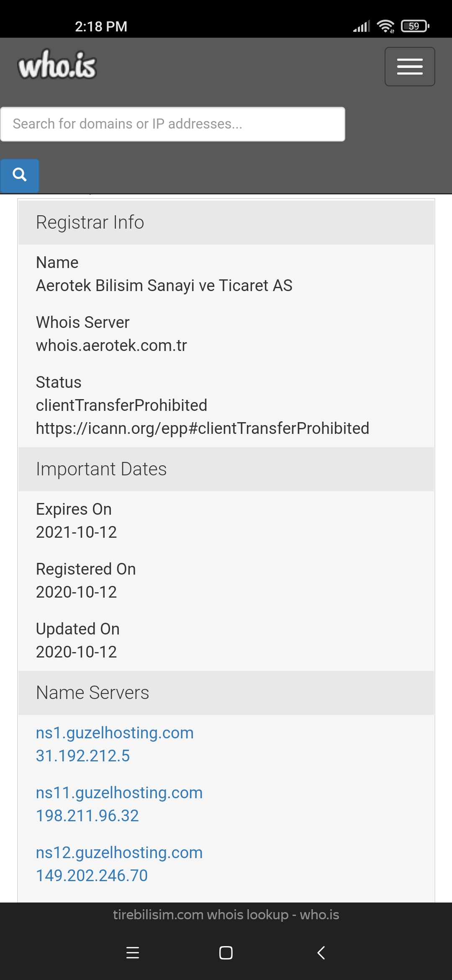Image resolution: width=452 pixels, height=980 pixels.
Task: Tap the Android back arrow
Action: point(321,953)
